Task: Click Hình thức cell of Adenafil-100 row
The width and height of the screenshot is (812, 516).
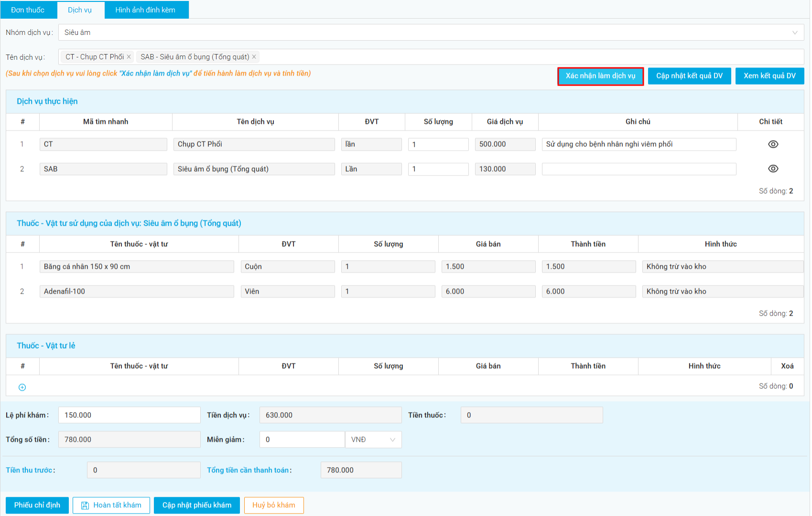Action: 723,292
